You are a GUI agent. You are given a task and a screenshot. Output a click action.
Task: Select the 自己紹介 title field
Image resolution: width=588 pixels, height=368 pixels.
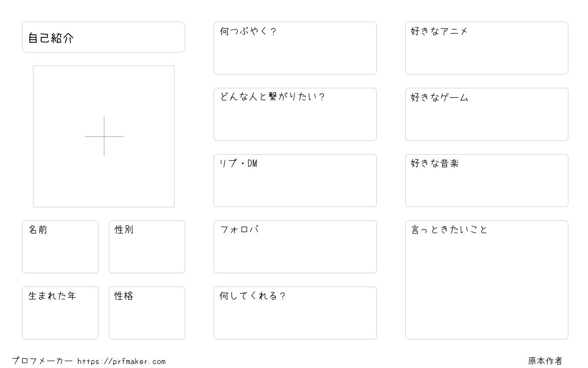pos(103,37)
